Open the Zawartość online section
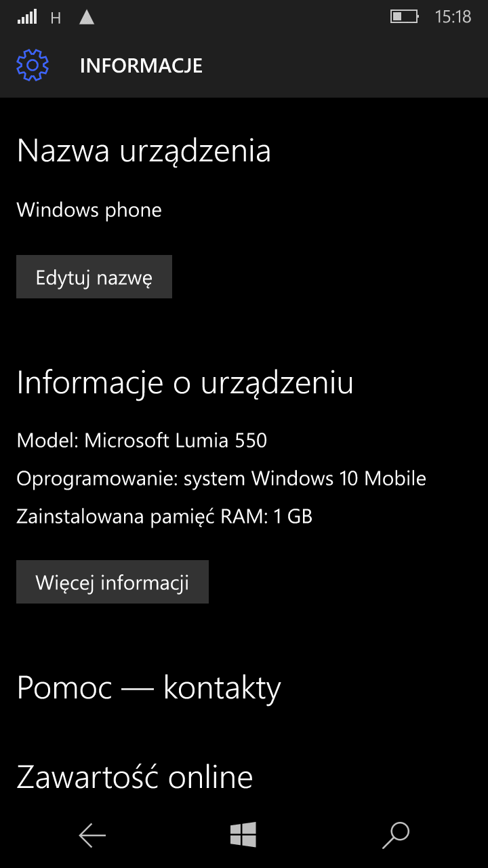488x868 pixels. coord(135,777)
